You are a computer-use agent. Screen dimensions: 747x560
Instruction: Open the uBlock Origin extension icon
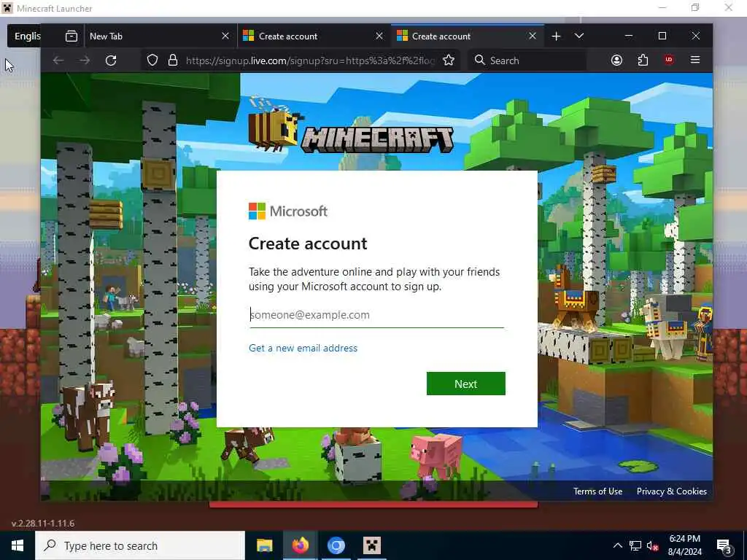[669, 60]
